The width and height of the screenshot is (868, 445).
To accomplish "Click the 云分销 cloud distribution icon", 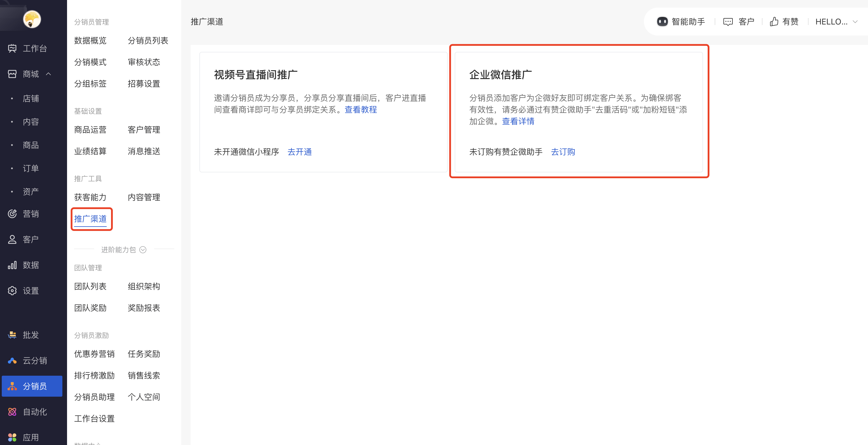I will tap(12, 361).
